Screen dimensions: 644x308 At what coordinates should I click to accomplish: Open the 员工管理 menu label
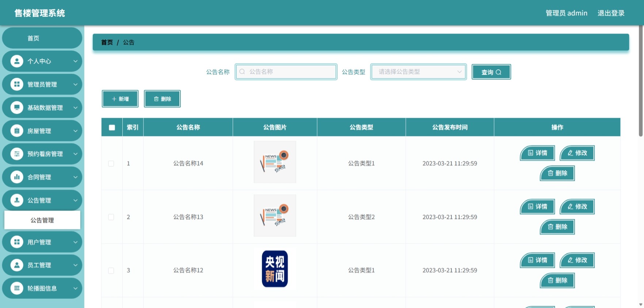39,265
